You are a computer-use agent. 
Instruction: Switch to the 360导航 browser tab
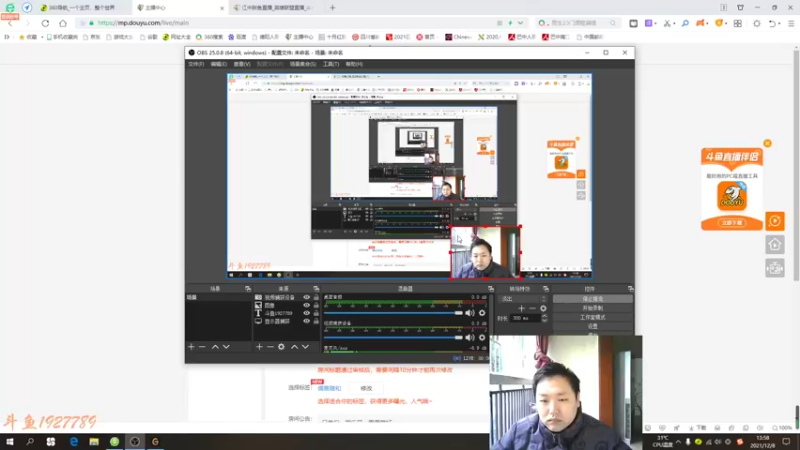click(x=82, y=8)
